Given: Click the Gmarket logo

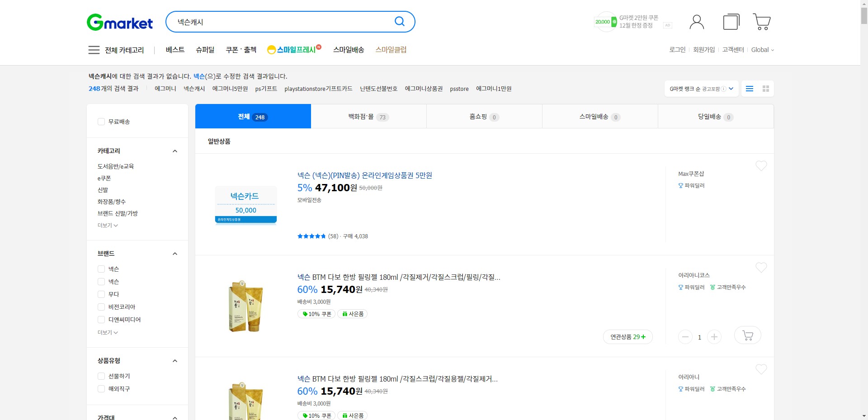Looking at the screenshot, I should (120, 22).
